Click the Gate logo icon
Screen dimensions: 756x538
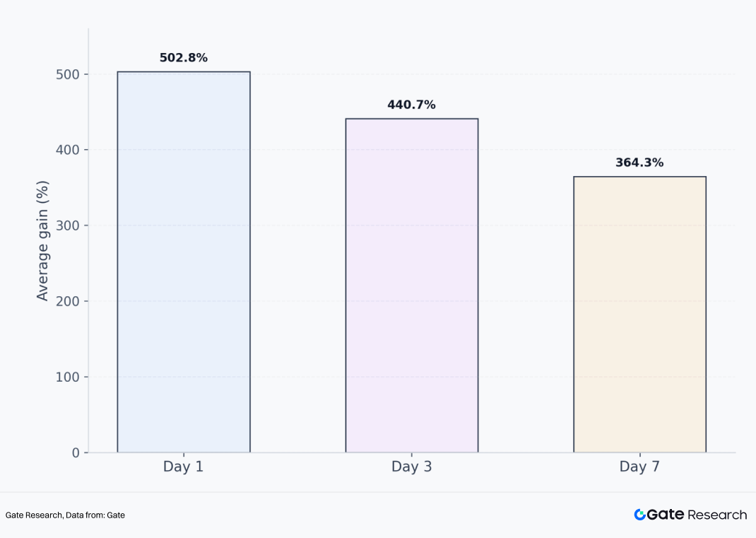point(640,515)
